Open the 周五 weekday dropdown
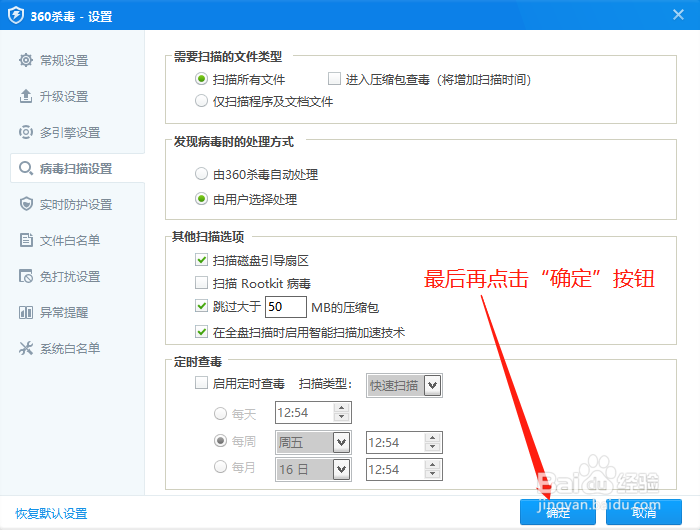 tap(313, 442)
